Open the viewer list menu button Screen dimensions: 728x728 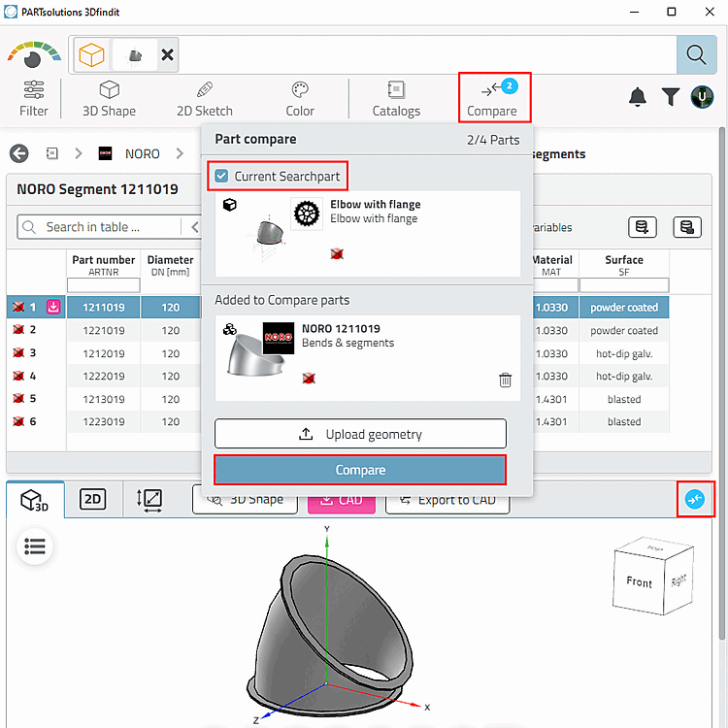click(x=34, y=546)
